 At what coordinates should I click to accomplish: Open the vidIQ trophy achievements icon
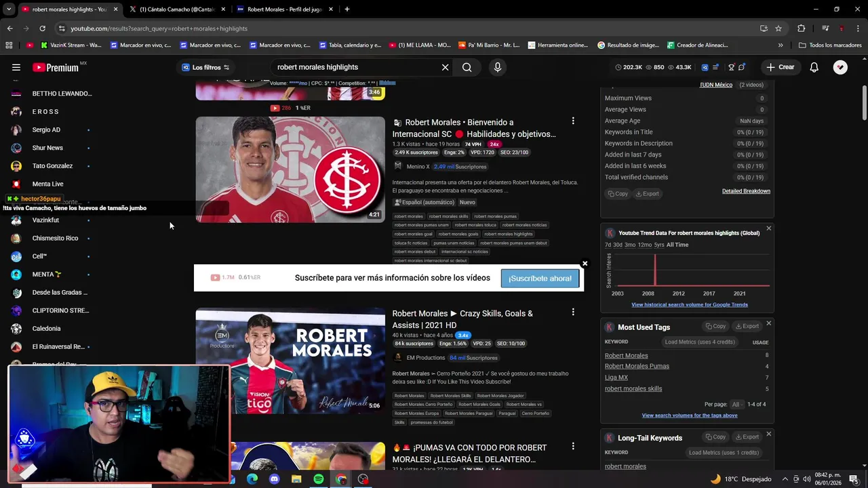(x=732, y=67)
